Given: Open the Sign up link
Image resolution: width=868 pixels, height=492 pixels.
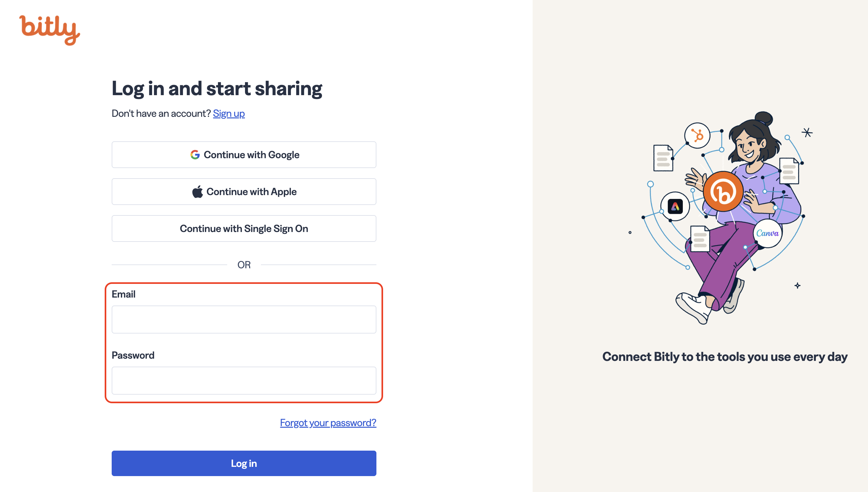Looking at the screenshot, I should click(x=229, y=114).
